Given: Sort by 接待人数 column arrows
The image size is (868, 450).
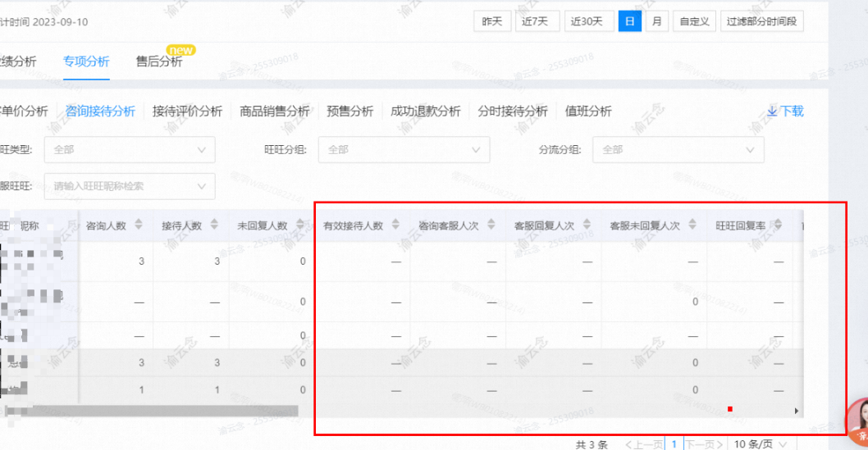Looking at the screenshot, I should pos(214,224).
